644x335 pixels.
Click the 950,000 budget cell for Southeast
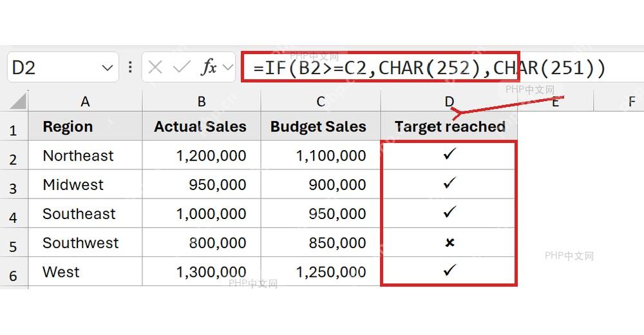(321, 214)
